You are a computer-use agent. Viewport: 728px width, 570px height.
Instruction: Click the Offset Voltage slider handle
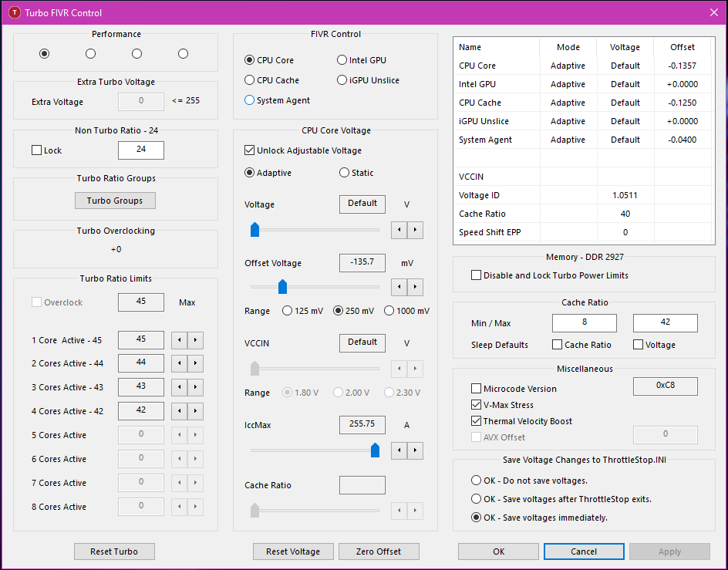point(282,287)
